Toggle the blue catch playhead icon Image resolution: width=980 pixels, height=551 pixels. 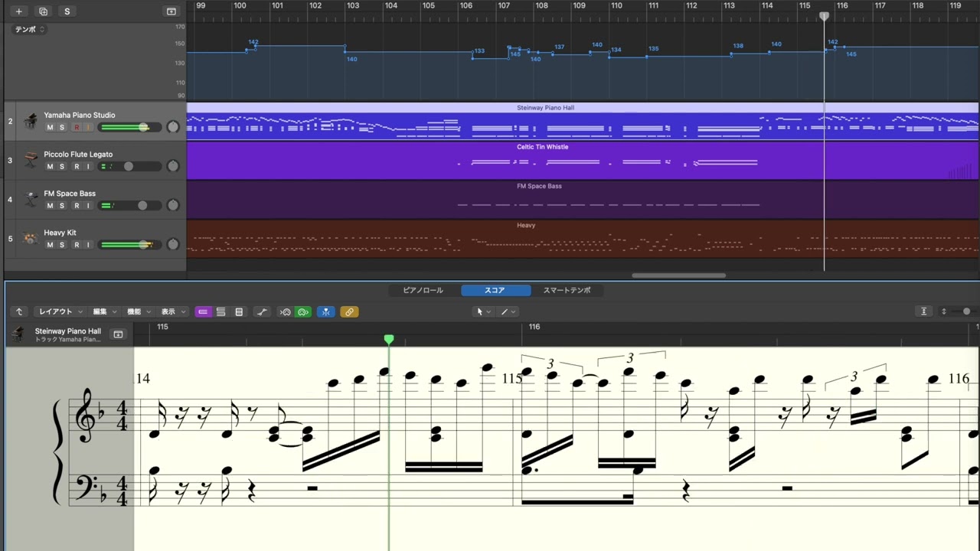coord(326,311)
